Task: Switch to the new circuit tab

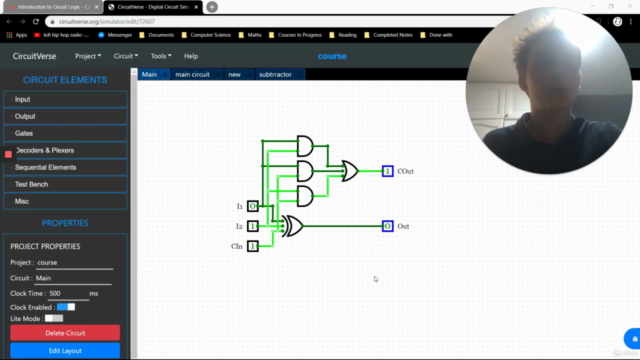Action: click(238, 74)
